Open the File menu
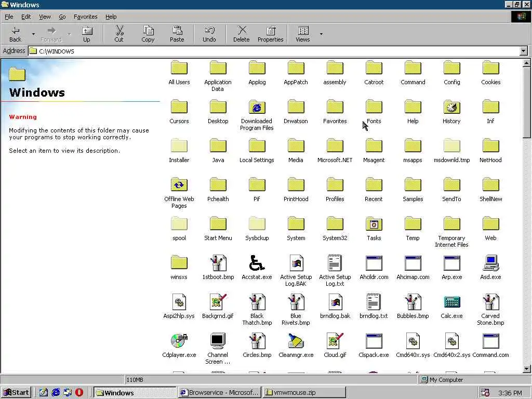Screen dimensions: 532x399 pos(9,17)
